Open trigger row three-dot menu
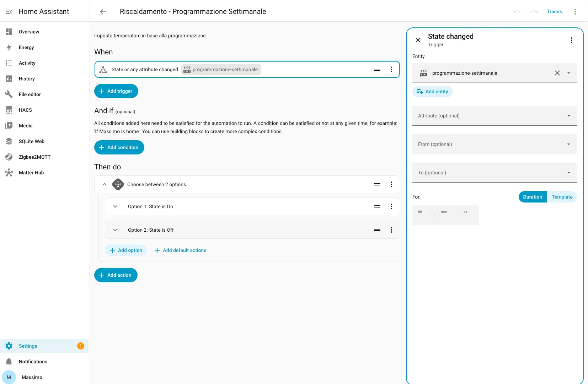This screenshot has width=588, height=384. [391, 69]
